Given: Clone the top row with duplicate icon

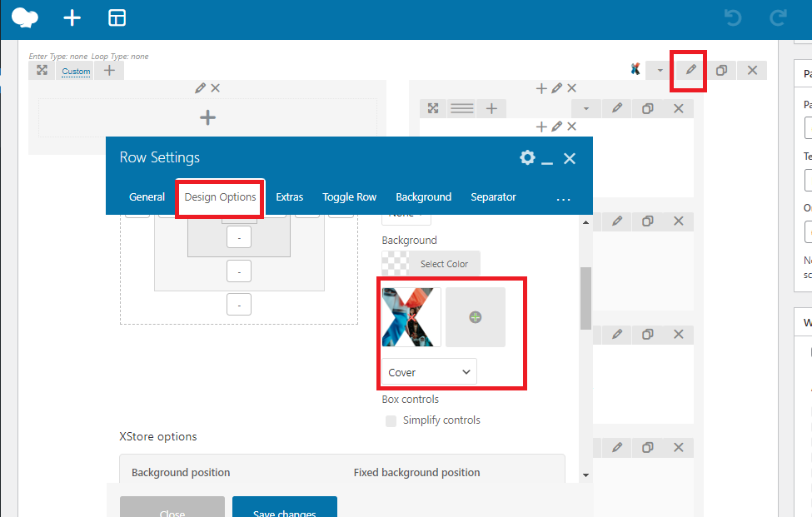Looking at the screenshot, I should (x=721, y=70).
